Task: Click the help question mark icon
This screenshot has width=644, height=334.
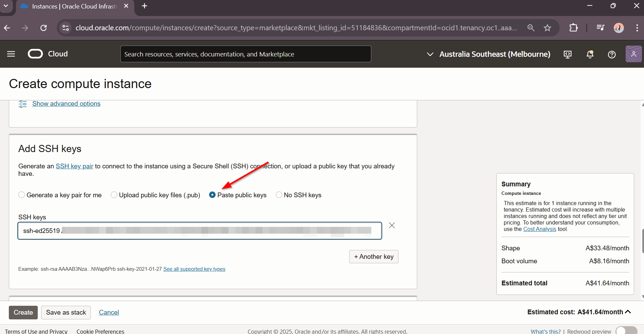Action: click(611, 54)
